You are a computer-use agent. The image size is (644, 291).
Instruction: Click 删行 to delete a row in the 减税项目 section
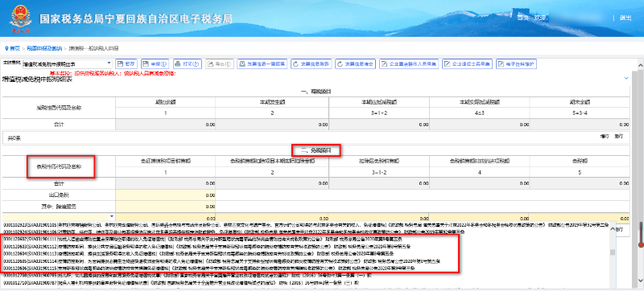[x=618, y=137]
